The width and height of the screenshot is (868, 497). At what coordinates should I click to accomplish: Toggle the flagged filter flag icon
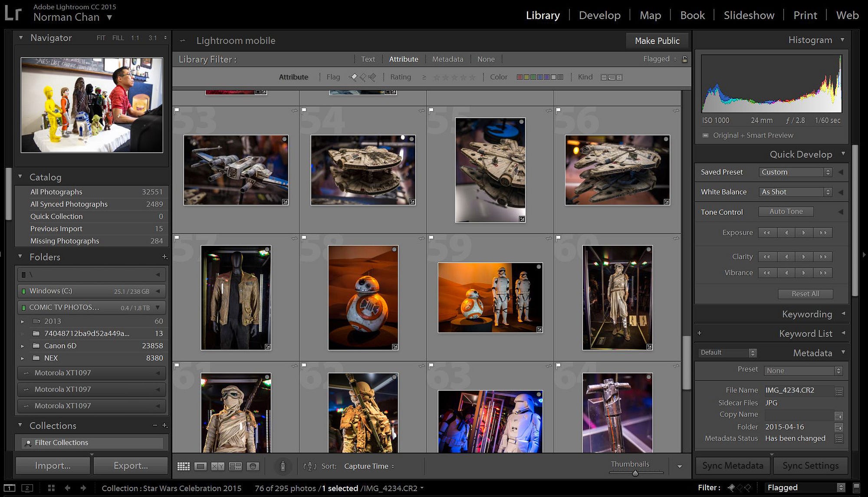[353, 77]
